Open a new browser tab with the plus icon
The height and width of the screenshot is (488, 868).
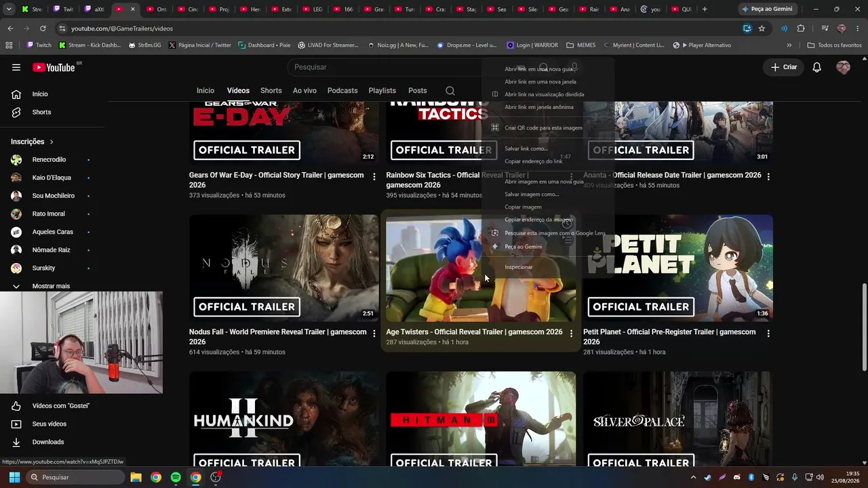tap(705, 9)
